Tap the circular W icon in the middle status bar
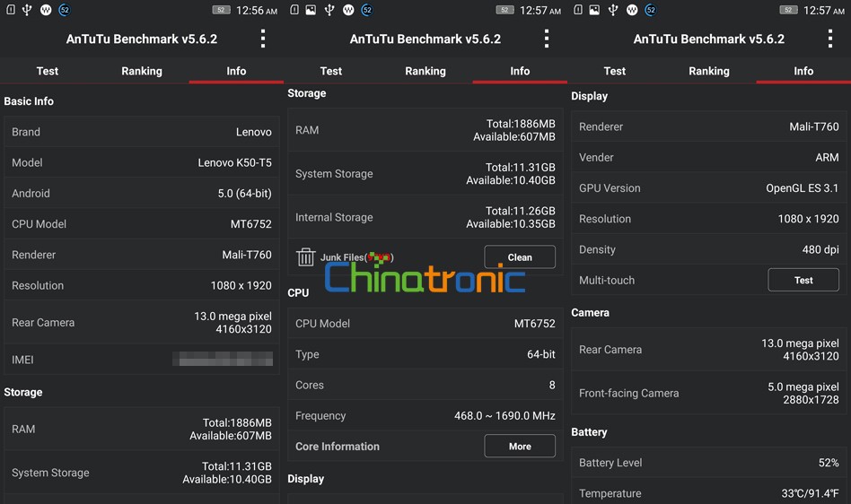Screen dimensions: 851x504 pos(347,10)
